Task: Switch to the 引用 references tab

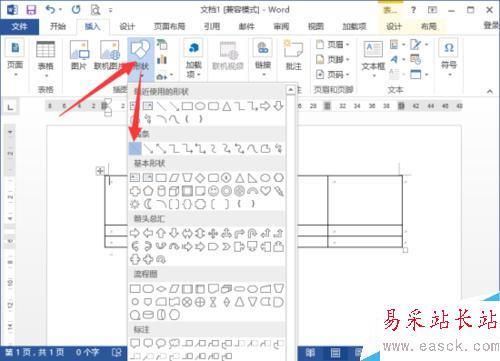Action: click(212, 26)
